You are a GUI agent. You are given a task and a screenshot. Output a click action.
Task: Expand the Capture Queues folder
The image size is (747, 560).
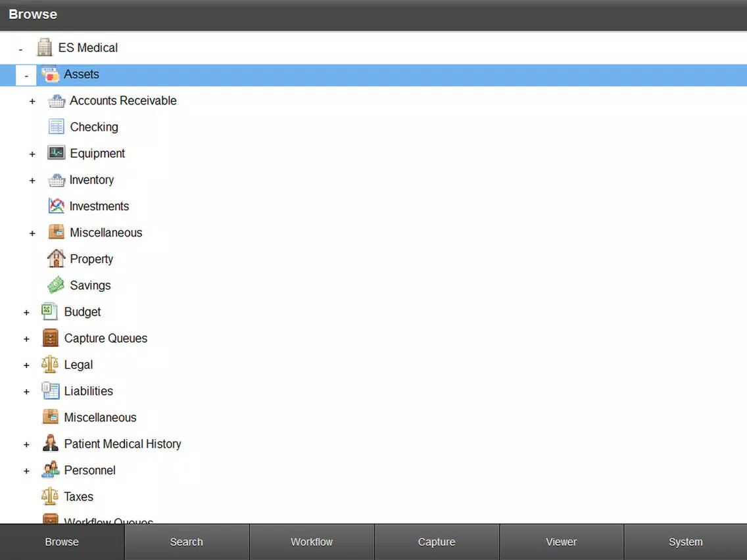click(x=26, y=339)
